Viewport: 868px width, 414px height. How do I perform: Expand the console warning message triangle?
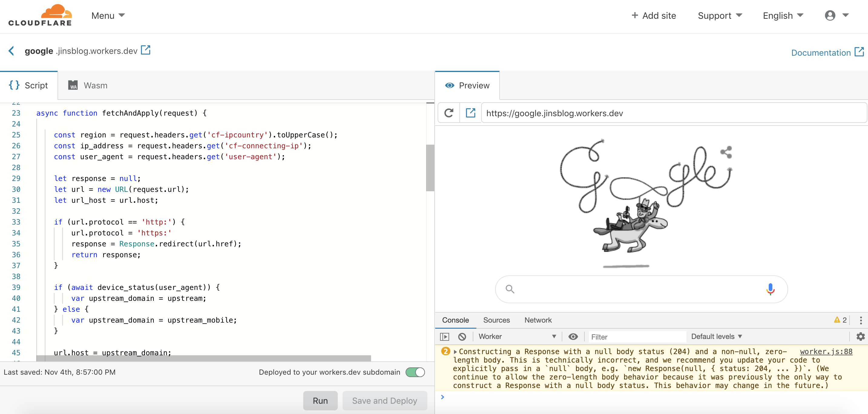point(455,352)
